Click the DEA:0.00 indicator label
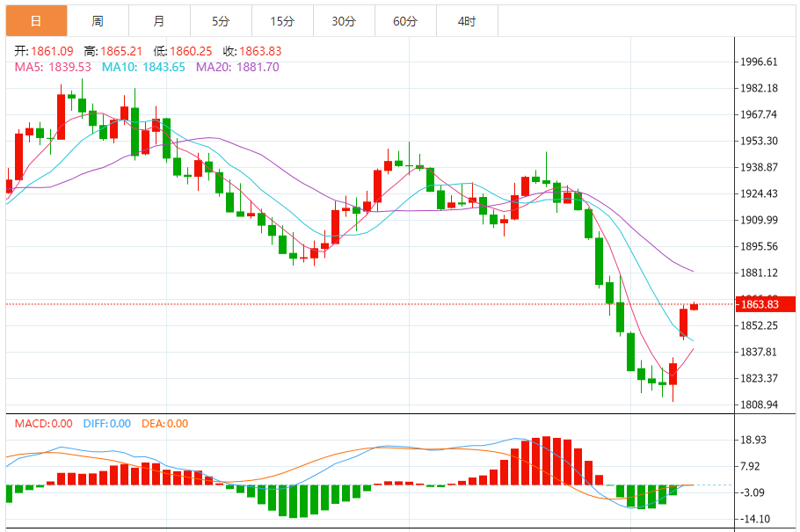800x532 pixels. point(164,424)
